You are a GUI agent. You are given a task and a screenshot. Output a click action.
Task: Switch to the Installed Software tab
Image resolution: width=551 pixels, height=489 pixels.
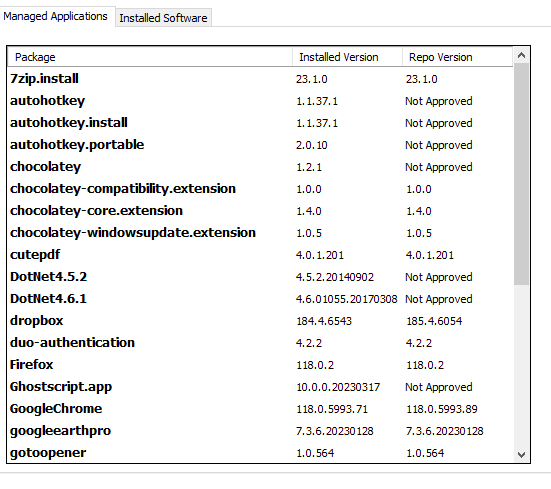pos(163,18)
